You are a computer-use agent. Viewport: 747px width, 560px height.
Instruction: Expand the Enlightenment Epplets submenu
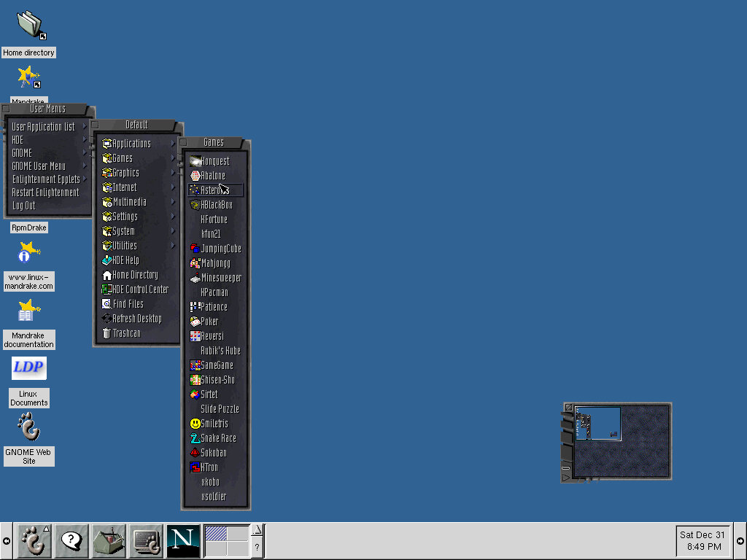coord(45,179)
